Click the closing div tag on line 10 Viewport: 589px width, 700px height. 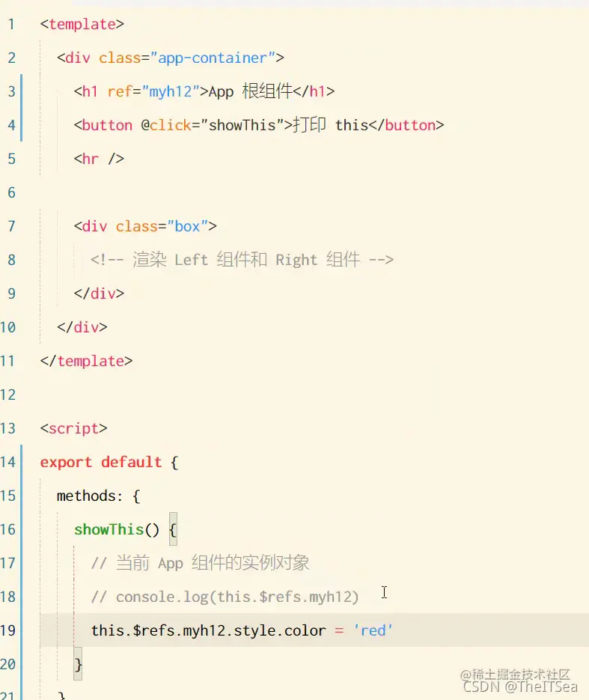pos(82,327)
